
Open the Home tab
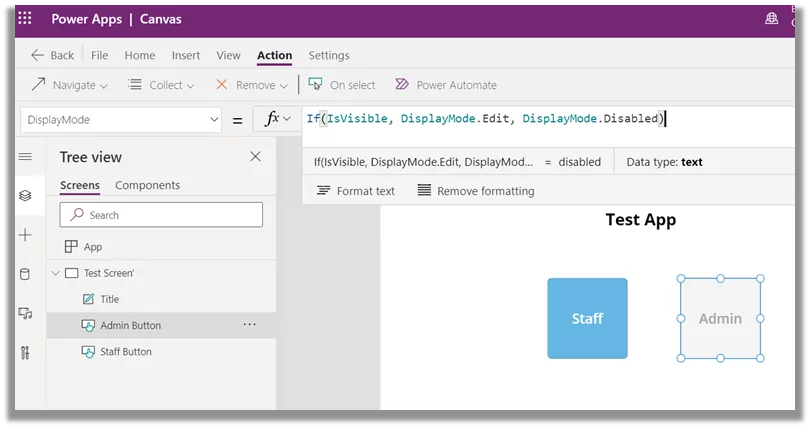pyautogui.click(x=139, y=55)
